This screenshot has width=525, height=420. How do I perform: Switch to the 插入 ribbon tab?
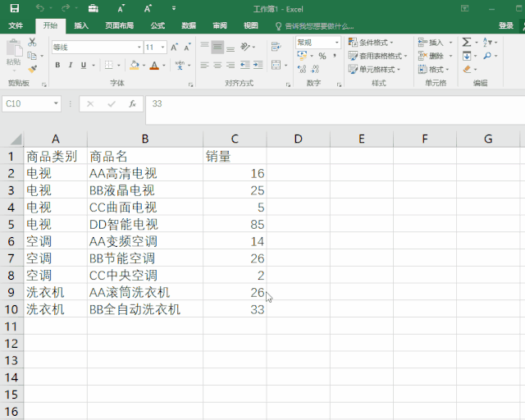click(x=81, y=25)
